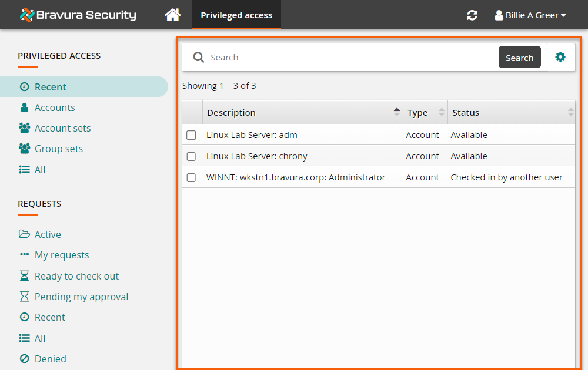Switch to the Privileged access tab

coord(236,15)
